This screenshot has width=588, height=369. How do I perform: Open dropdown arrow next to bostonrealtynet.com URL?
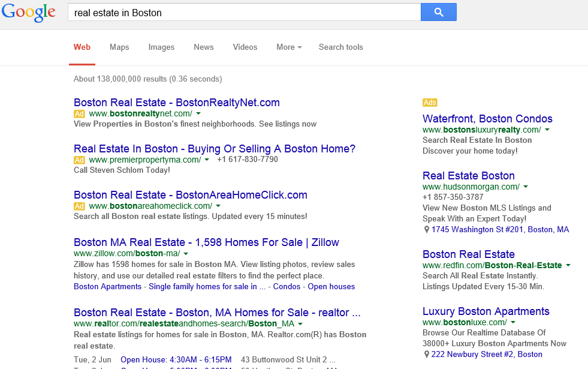[198, 113]
